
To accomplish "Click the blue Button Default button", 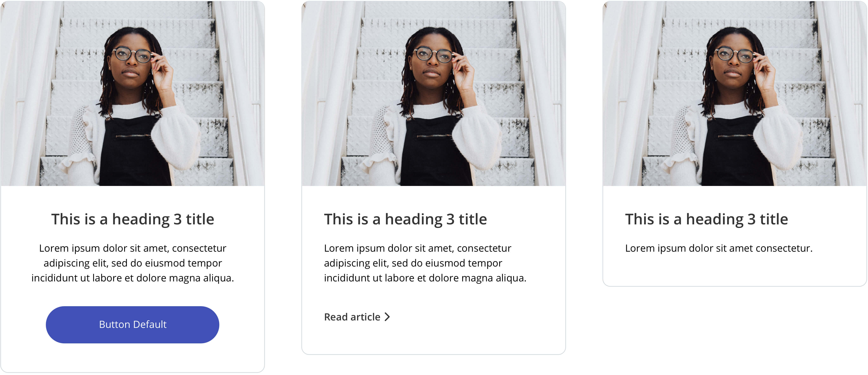I will point(132,324).
